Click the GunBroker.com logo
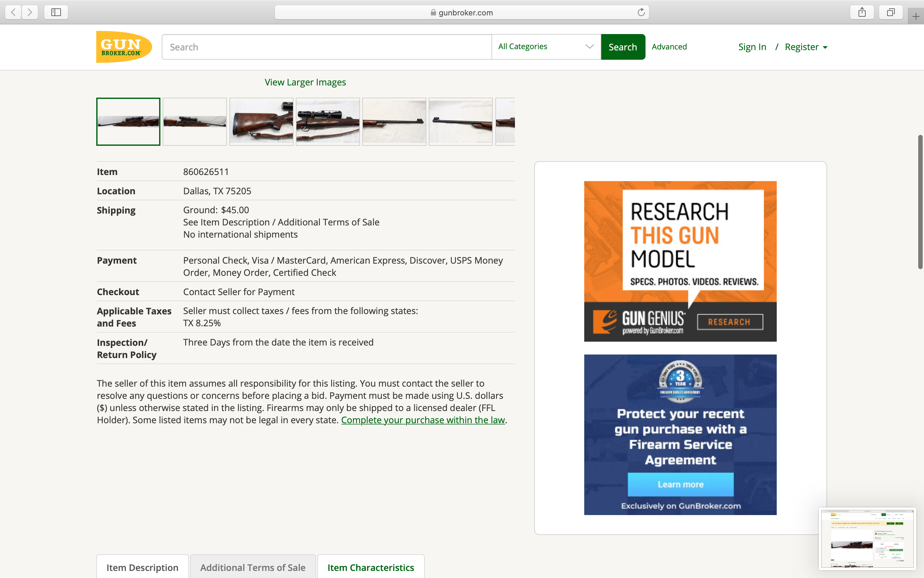 click(x=124, y=47)
